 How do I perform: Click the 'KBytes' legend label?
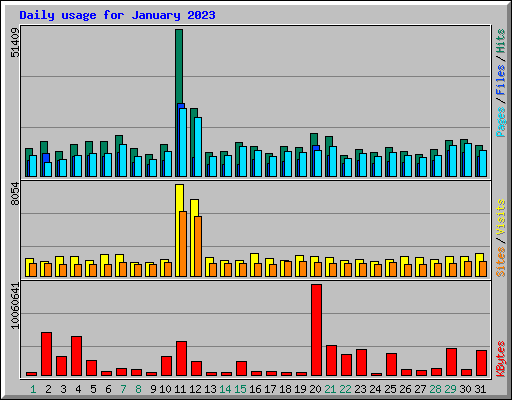point(500,359)
